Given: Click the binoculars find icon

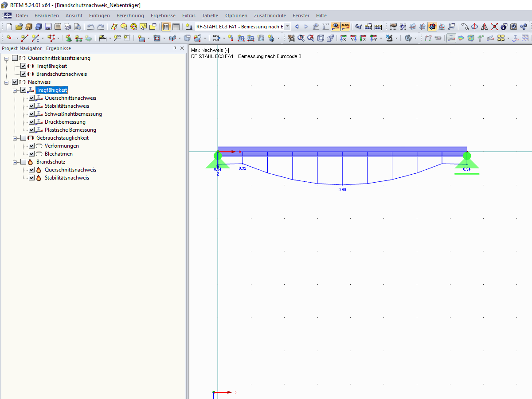Looking at the screenshot, I should pos(359,27).
